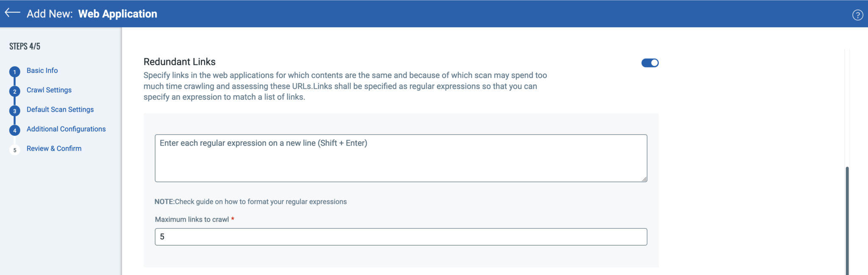Click the Redundant Links section heading
Screen dimensions: 868x275
[x=179, y=62]
